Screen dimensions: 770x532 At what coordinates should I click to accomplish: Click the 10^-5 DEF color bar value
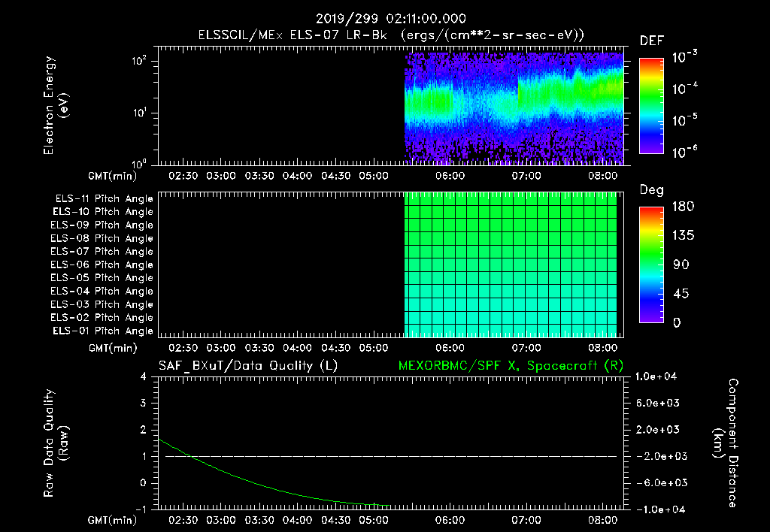coord(684,119)
